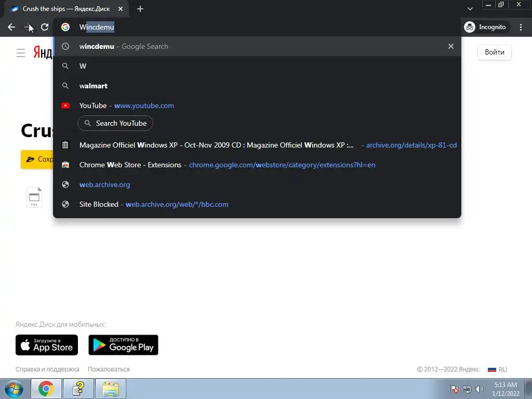Click the yellow Сохранить save button
This screenshot has height=399, width=532.
37,159
